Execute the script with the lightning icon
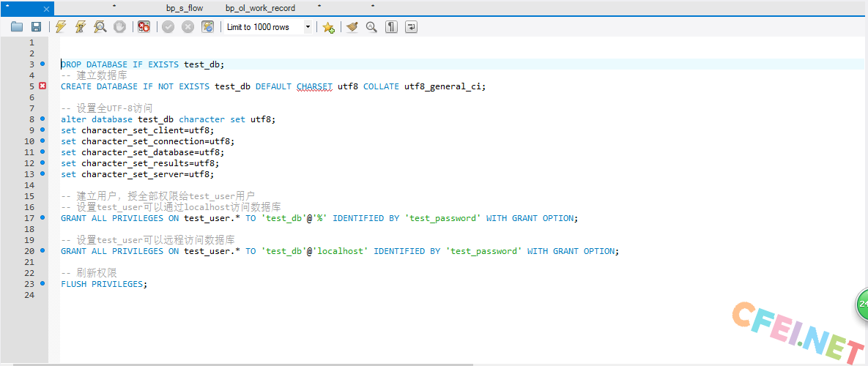 (x=61, y=27)
